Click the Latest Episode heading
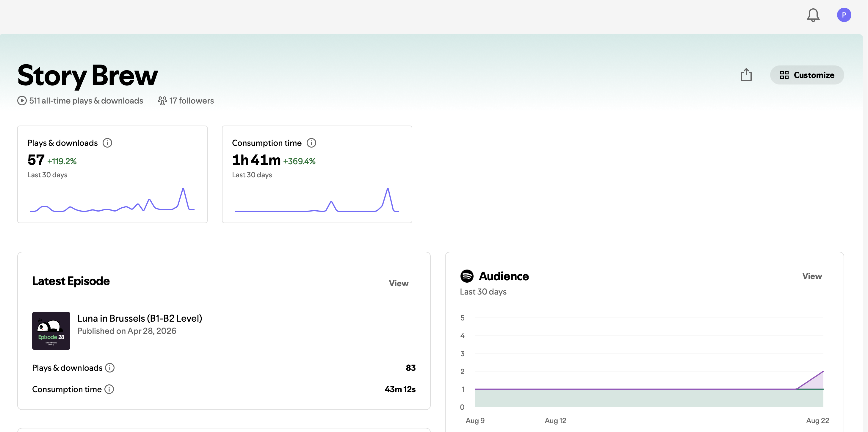 [71, 281]
